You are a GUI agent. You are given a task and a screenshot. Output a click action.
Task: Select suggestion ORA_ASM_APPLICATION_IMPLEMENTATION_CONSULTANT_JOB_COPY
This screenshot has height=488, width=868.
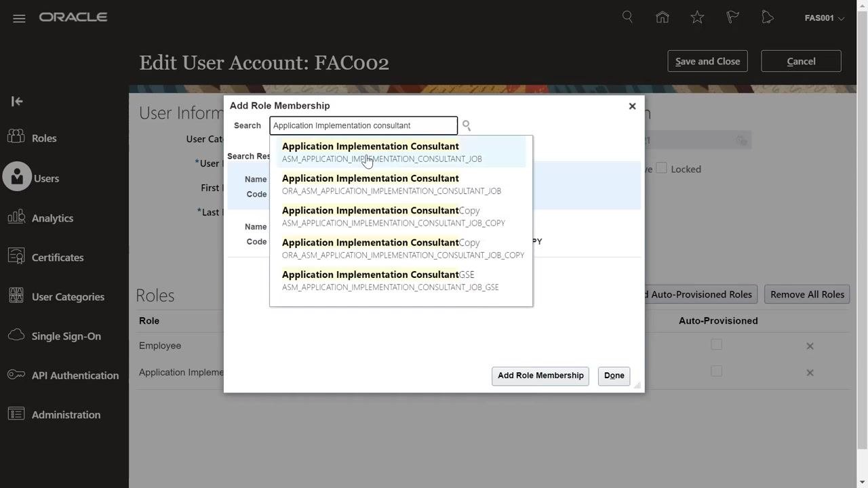pyautogui.click(x=401, y=248)
